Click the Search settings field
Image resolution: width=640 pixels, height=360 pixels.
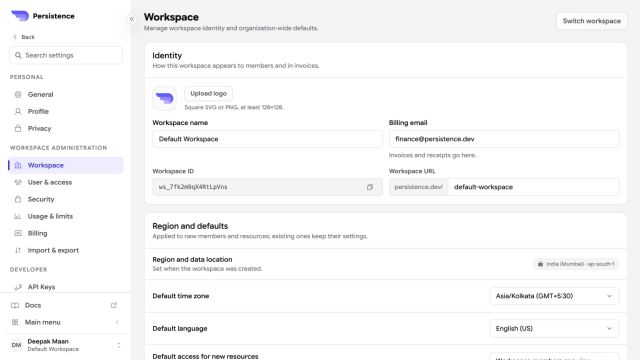coord(66,55)
